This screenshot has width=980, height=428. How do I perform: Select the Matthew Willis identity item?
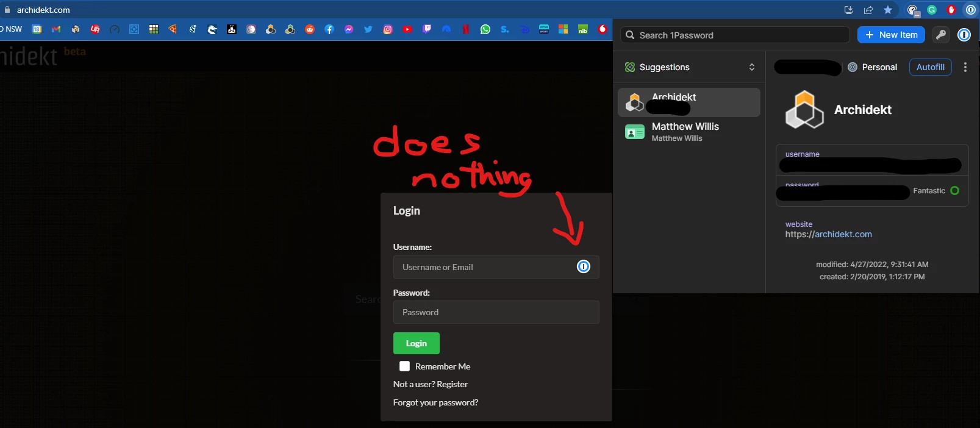[x=689, y=132]
